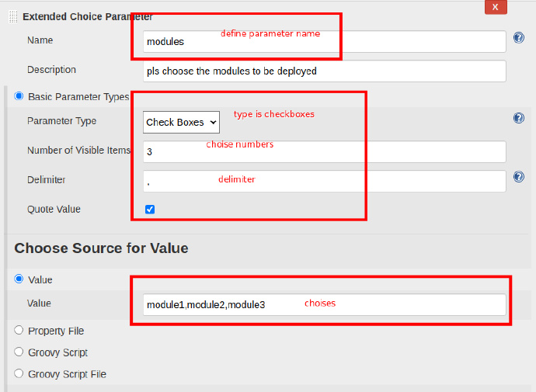Screen dimensions: 536x392
Task: Click the Name field containing modules
Action: (x=324, y=42)
